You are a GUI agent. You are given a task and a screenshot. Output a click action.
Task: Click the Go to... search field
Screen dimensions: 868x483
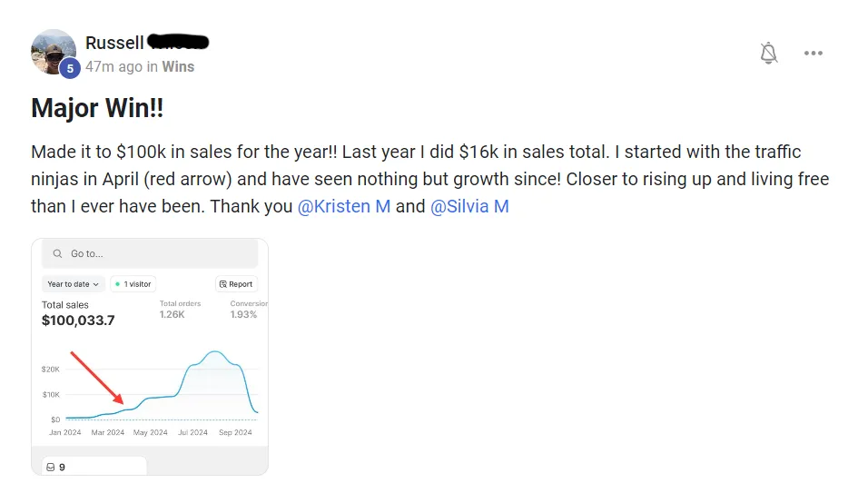150,253
